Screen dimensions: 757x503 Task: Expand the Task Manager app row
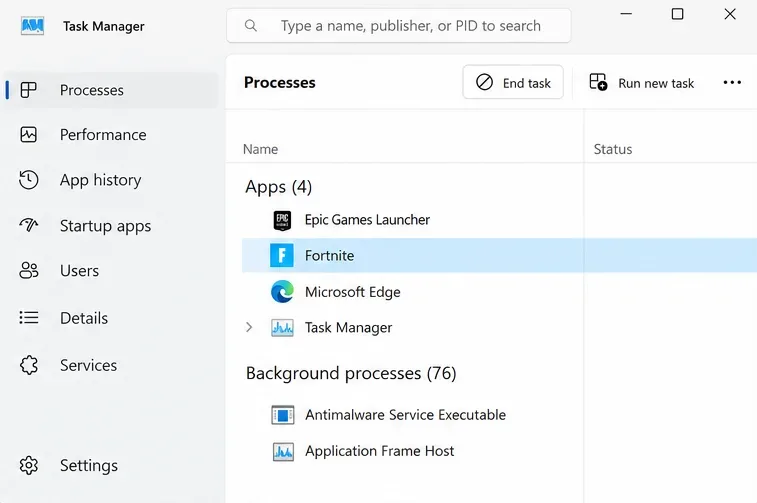tap(249, 327)
